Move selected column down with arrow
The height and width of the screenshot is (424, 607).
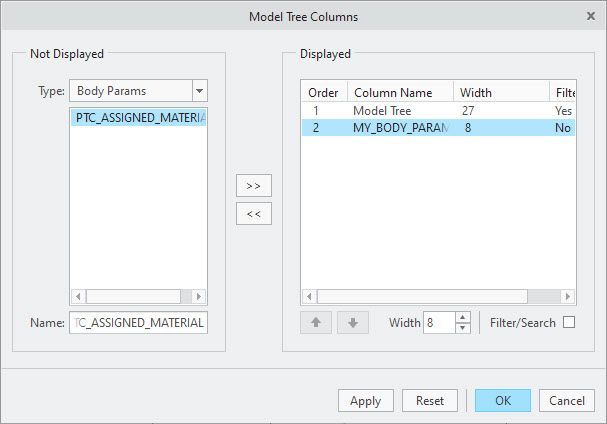(352, 323)
